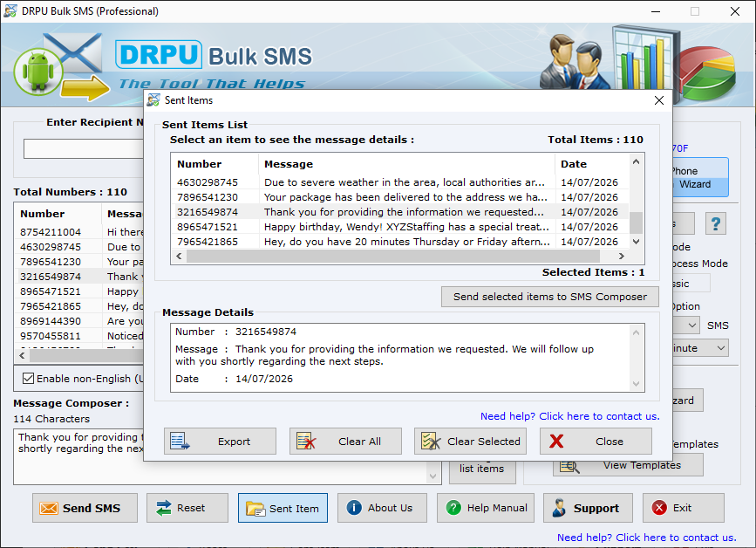756x548 pixels.
Task: Click the Happy birthday, Wendy message cell
Action: click(x=406, y=227)
